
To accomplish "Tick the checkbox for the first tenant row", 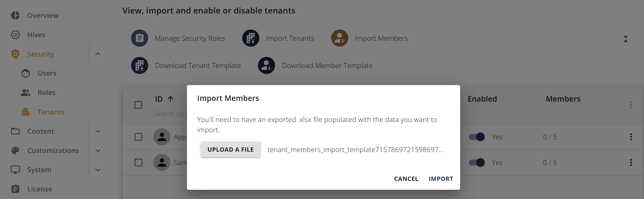I will 138,137.
